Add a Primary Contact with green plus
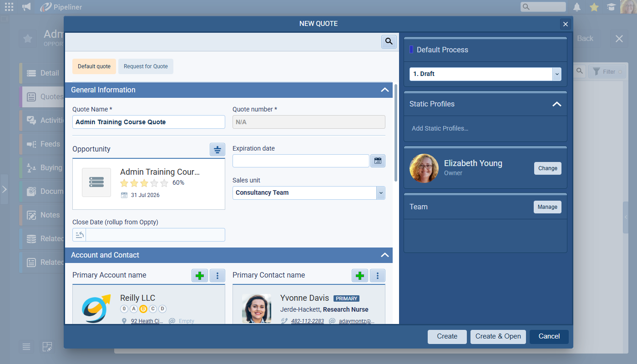The image size is (637, 364). tap(359, 275)
